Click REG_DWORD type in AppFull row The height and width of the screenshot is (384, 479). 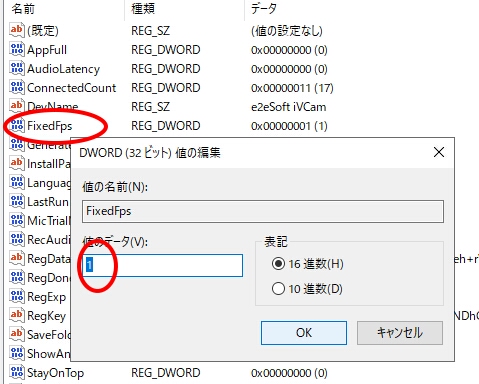click(x=166, y=50)
